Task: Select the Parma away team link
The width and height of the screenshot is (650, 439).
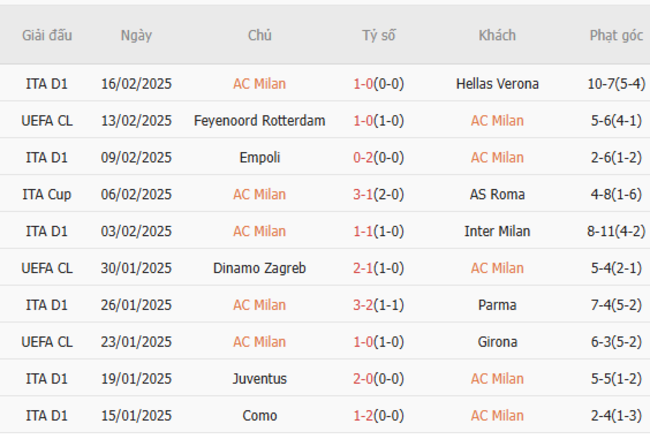Action: tap(496, 305)
